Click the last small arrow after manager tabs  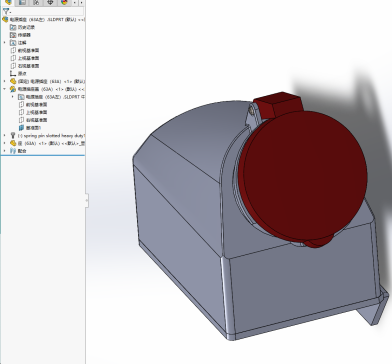pos(81,3)
